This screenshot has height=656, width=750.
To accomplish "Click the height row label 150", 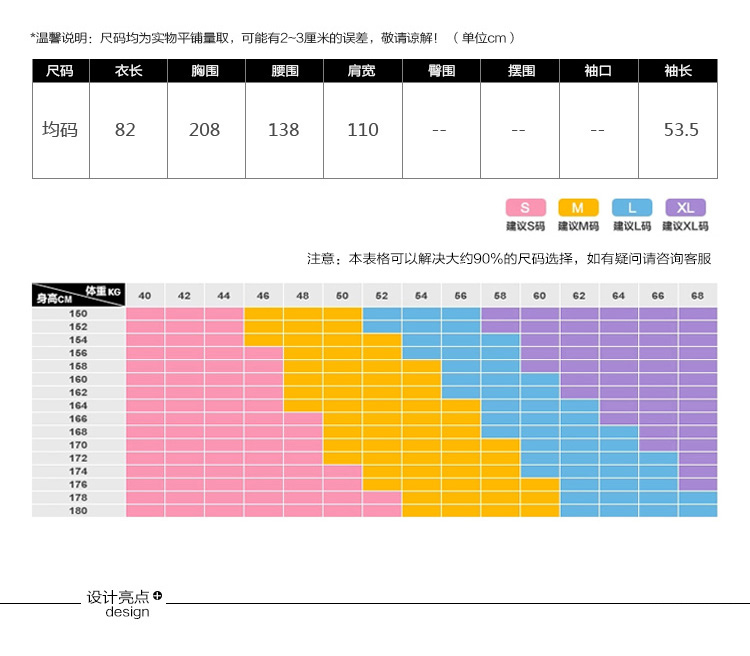I will coord(78,313).
